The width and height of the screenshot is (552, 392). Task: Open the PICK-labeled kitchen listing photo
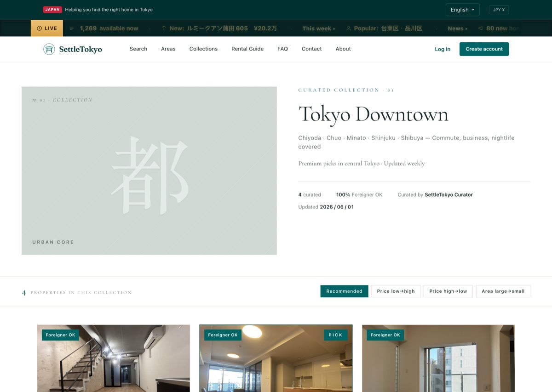[x=276, y=358]
